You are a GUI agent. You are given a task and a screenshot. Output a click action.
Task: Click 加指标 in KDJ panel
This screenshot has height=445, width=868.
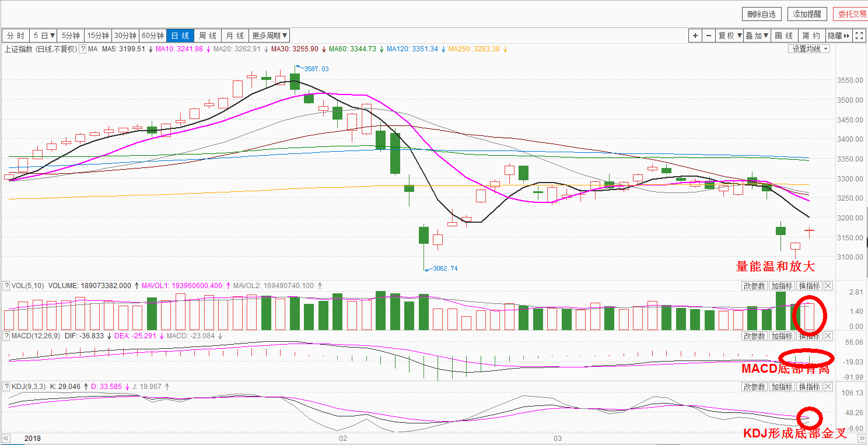(781, 387)
